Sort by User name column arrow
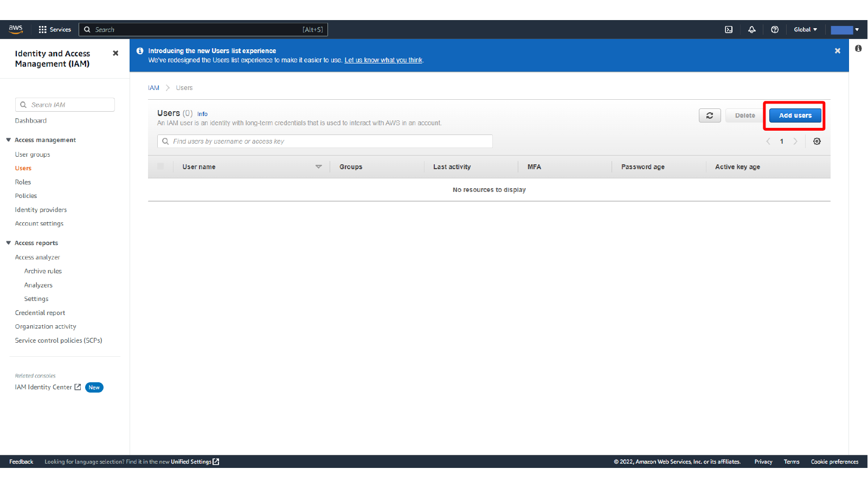The height and width of the screenshot is (488, 868). click(x=319, y=167)
